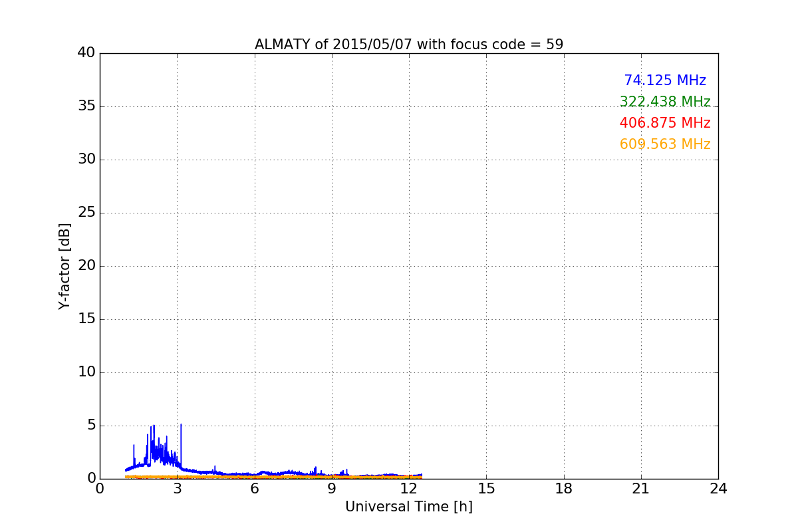The image size is (798, 532).
Task: Click the plot title 'ALMATY of 2015/05/07 with focus code = 59'
Action: click(409, 45)
